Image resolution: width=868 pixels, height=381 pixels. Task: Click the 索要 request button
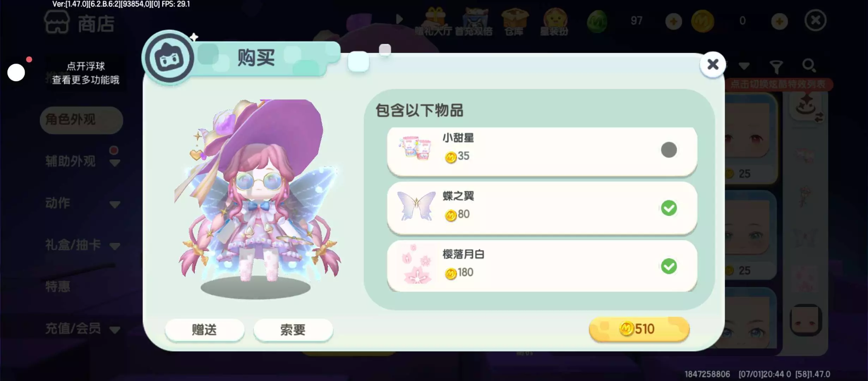point(293,330)
